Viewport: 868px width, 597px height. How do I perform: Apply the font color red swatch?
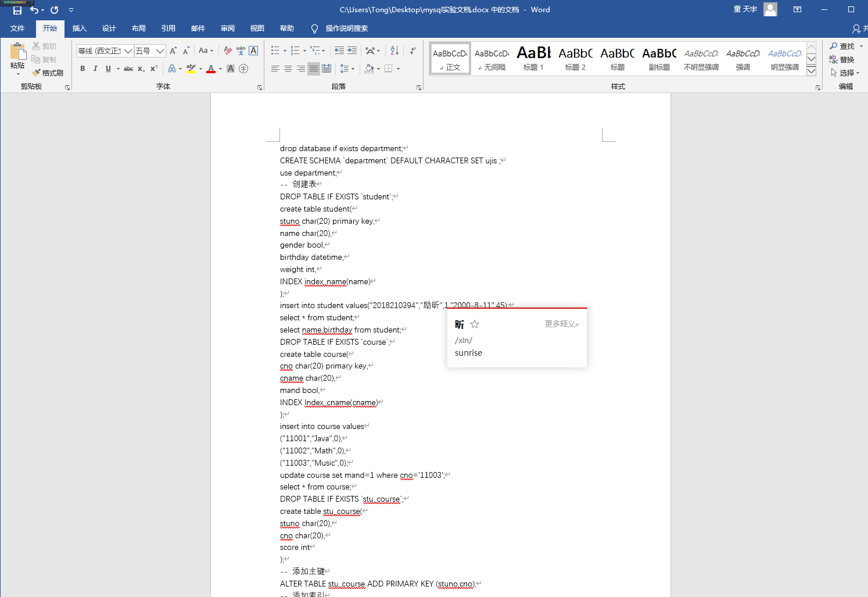click(211, 69)
